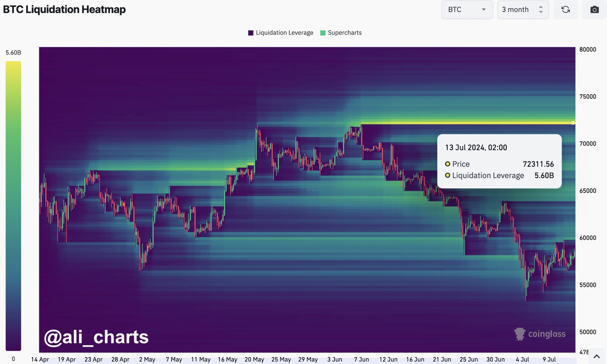Open the BTC coin dropdown
Screen dimensions: 607x364
coord(467,10)
